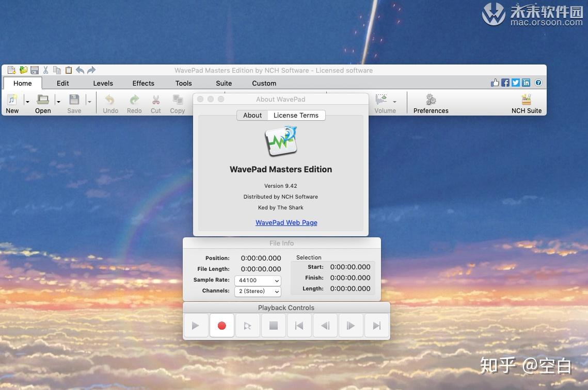Image resolution: width=588 pixels, height=390 pixels.
Task: Click the 'Version 9.42' text
Action: pos(280,186)
